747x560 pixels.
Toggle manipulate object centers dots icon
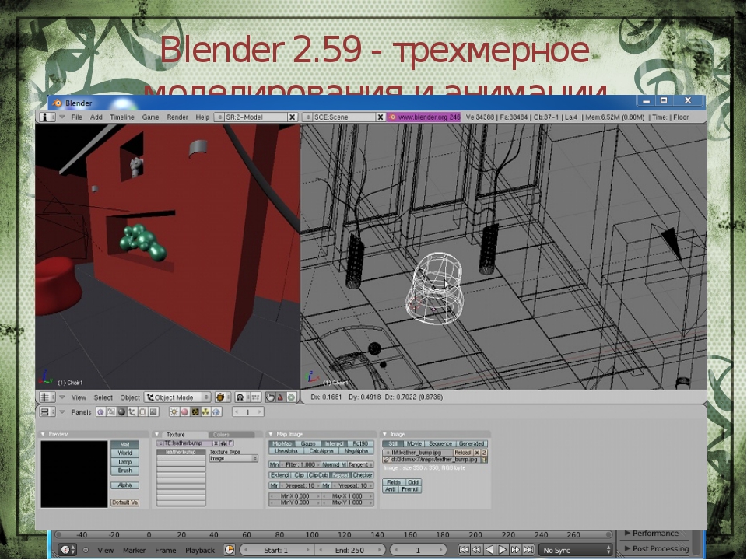[x=255, y=397]
